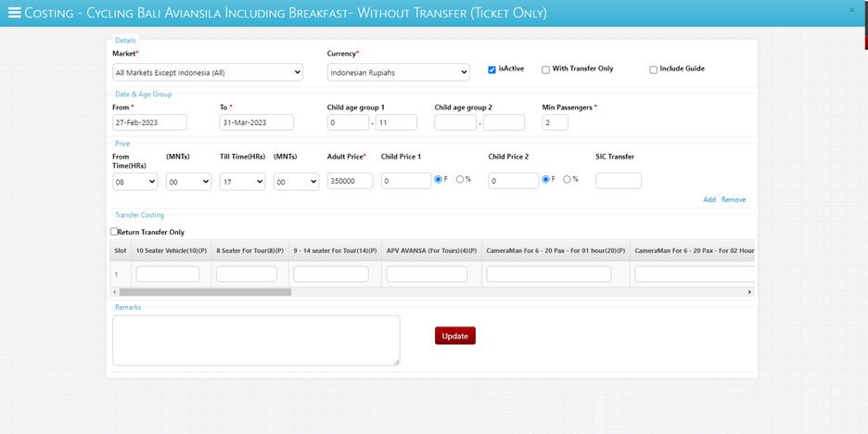Click the From date field
This screenshot has height=434, width=868.
coord(149,122)
